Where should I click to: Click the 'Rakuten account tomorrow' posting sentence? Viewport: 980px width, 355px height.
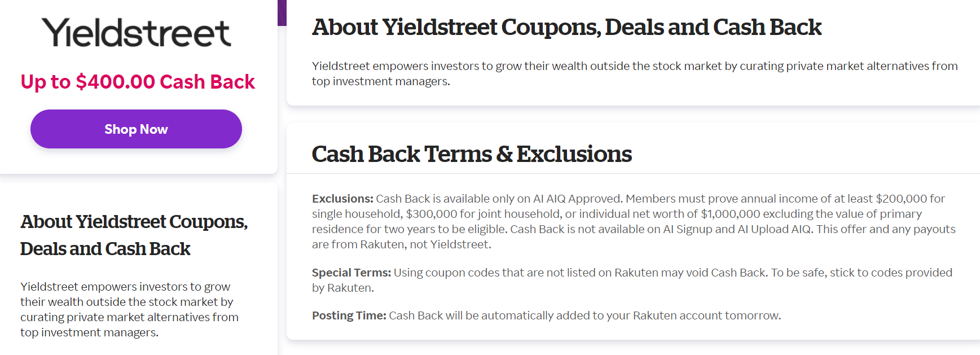pyautogui.click(x=585, y=315)
